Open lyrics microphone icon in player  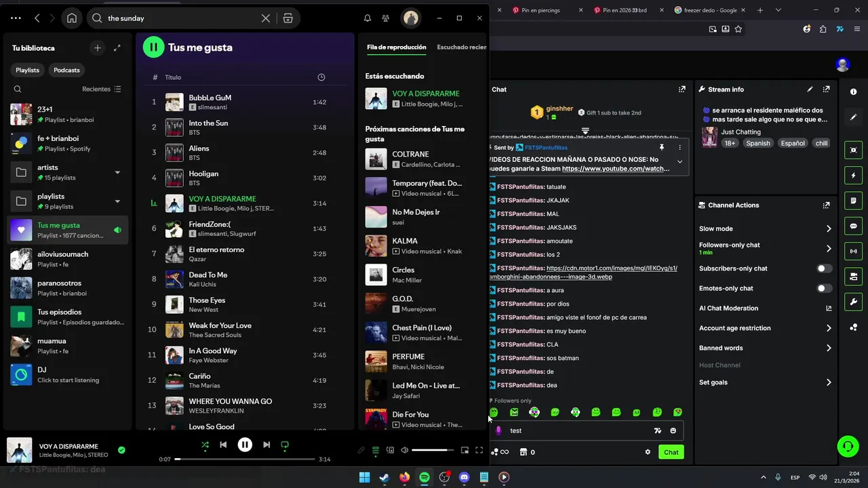point(361,450)
